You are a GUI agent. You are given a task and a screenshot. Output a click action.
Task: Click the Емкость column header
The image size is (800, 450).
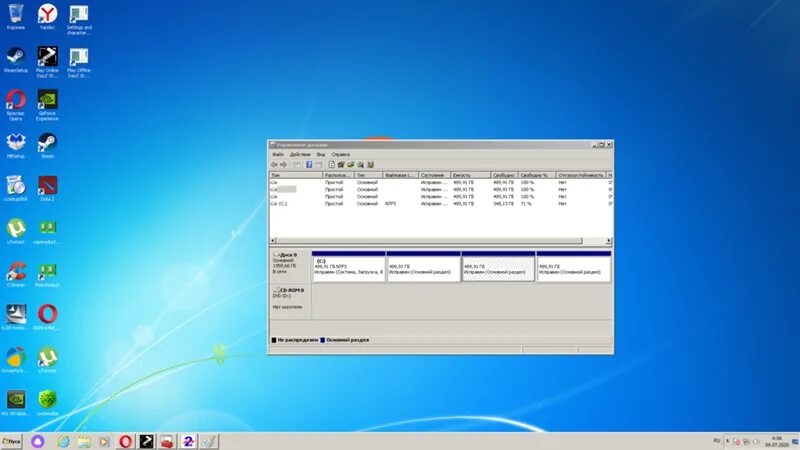click(x=470, y=175)
